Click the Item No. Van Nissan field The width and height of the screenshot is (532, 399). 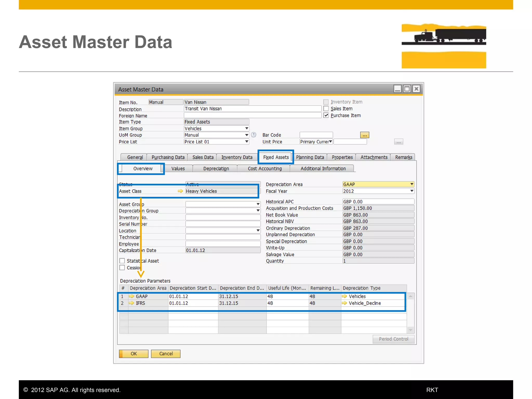click(x=216, y=102)
